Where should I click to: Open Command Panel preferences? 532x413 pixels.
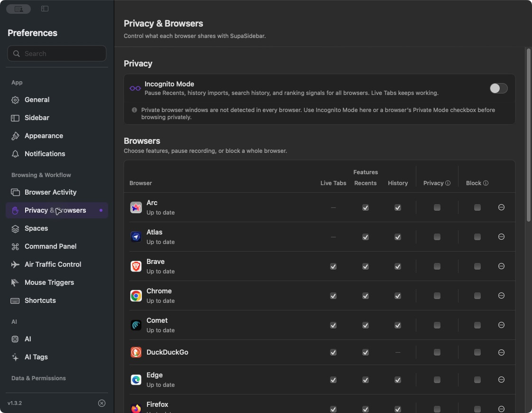click(56, 246)
